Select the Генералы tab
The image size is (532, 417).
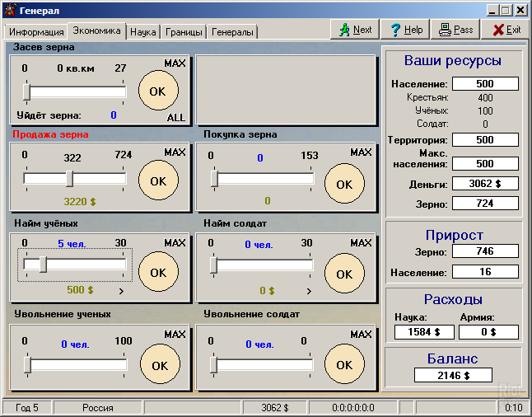[x=232, y=32]
